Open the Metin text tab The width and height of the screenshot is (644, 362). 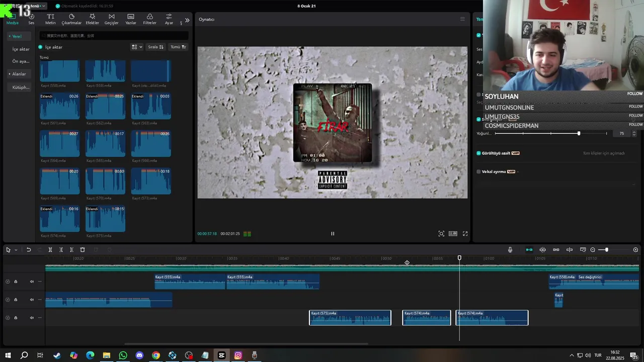[50, 19]
